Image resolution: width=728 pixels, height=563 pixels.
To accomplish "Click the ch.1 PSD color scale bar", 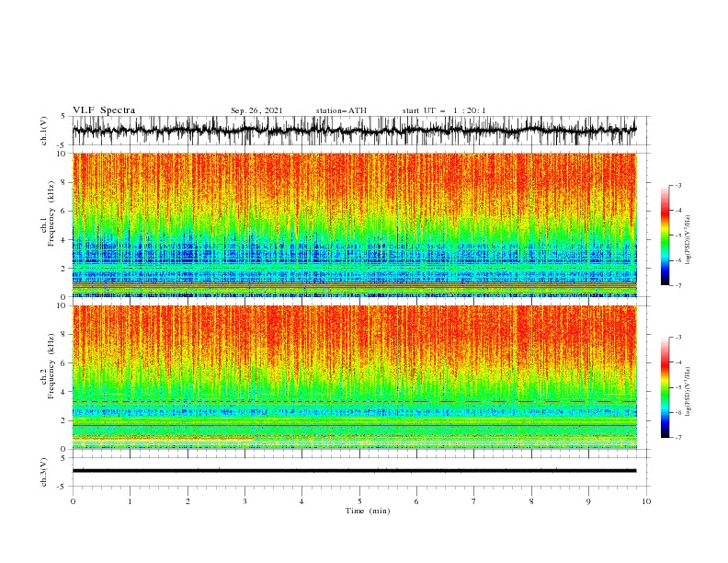I will [x=665, y=236].
